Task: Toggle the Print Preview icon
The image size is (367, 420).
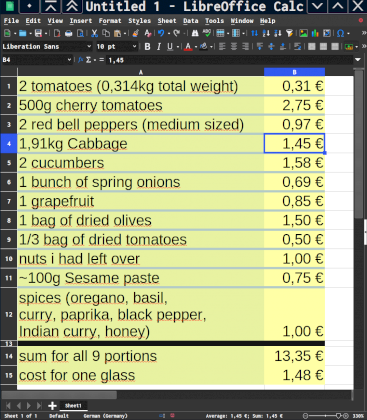Action: click(80, 33)
